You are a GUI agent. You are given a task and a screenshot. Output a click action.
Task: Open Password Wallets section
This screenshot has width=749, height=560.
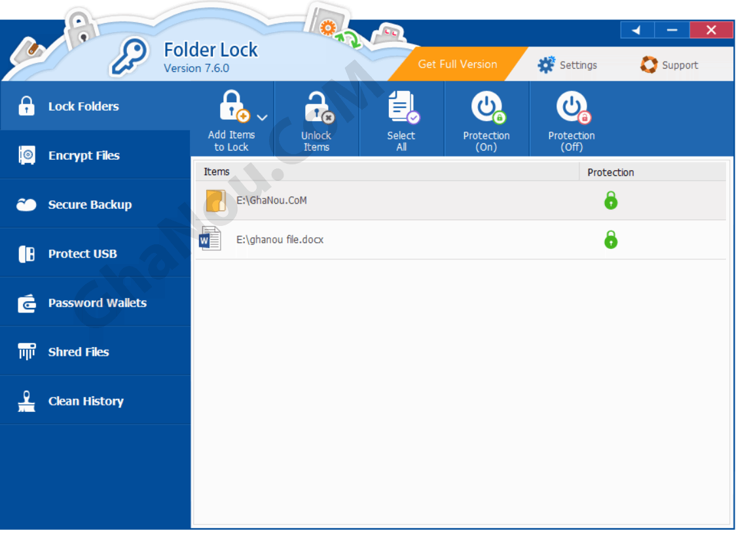[x=96, y=303]
